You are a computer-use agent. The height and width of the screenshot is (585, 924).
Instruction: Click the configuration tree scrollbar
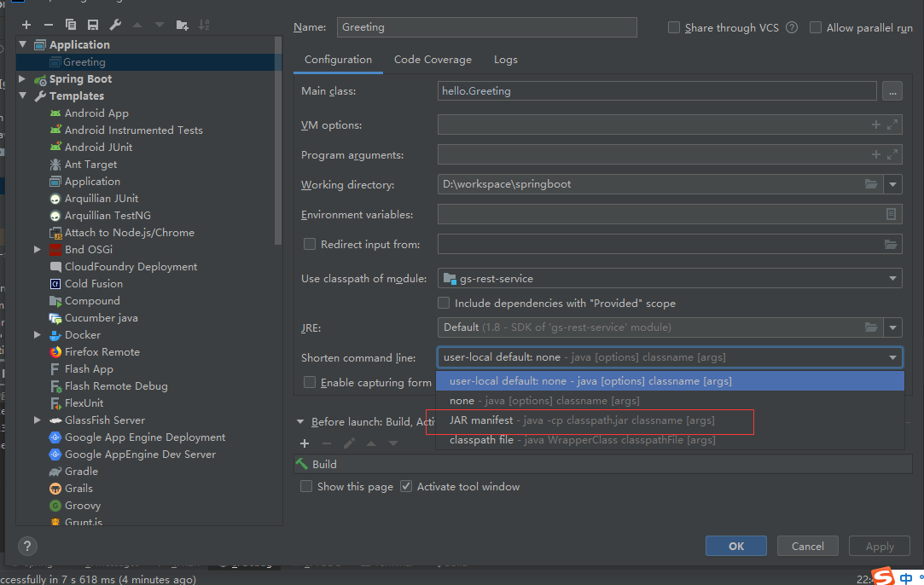pos(279,142)
